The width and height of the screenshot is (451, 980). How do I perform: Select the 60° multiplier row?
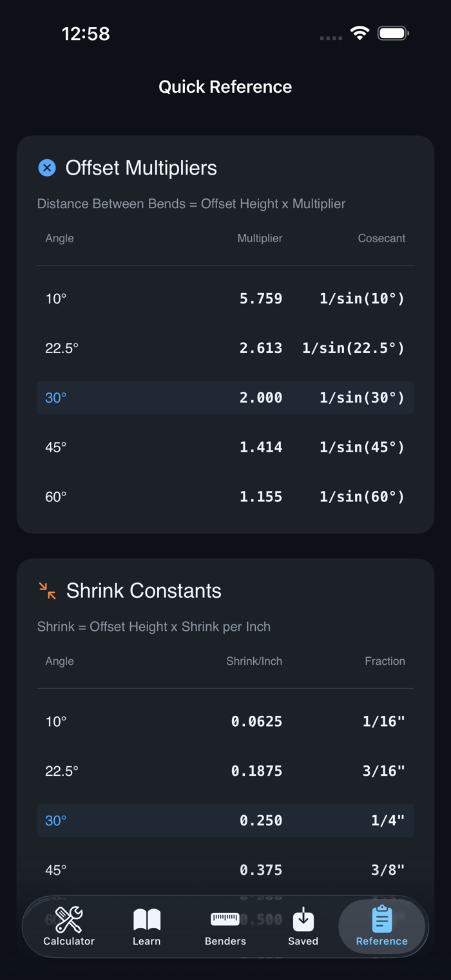point(225,497)
